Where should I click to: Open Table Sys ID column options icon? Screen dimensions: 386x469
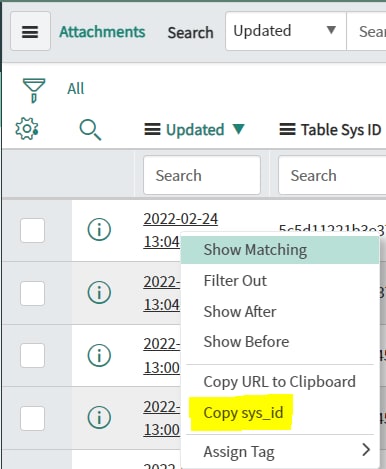pyautogui.click(x=287, y=129)
